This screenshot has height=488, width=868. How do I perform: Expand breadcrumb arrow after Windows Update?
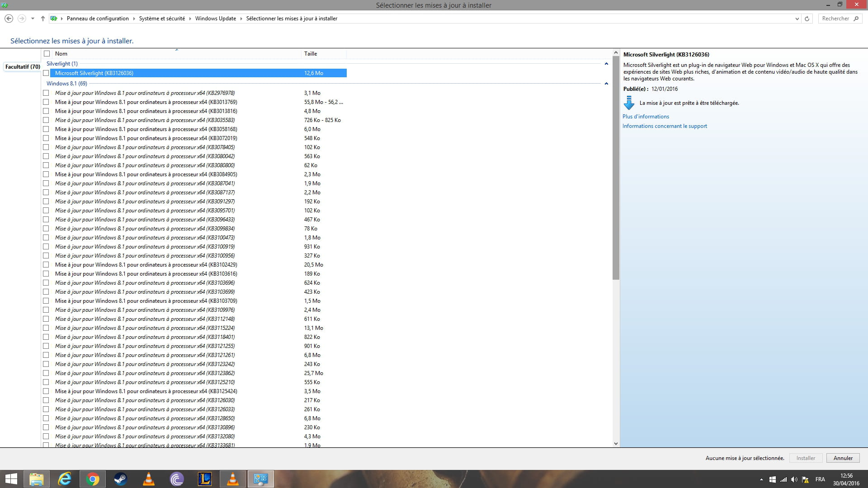[241, 19]
